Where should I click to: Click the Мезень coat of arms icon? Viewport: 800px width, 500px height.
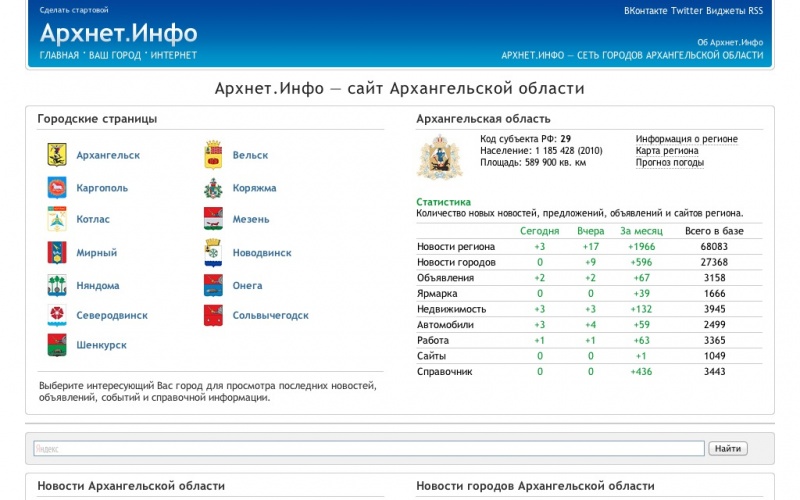213,219
